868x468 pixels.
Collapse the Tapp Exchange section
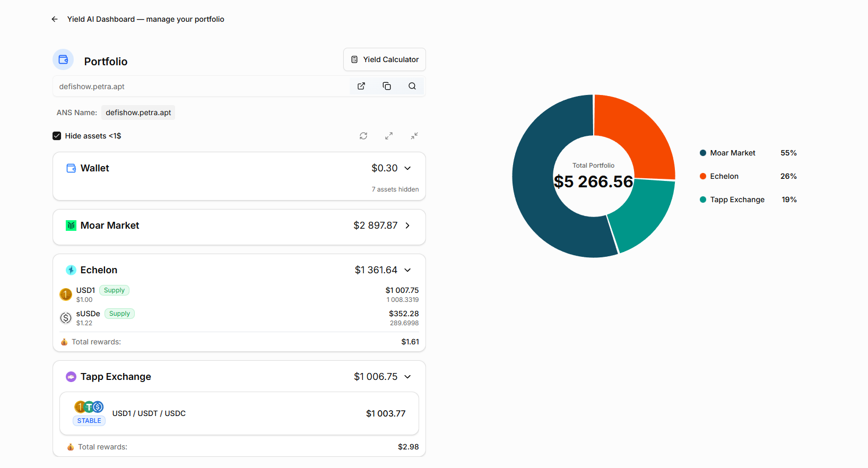407,377
